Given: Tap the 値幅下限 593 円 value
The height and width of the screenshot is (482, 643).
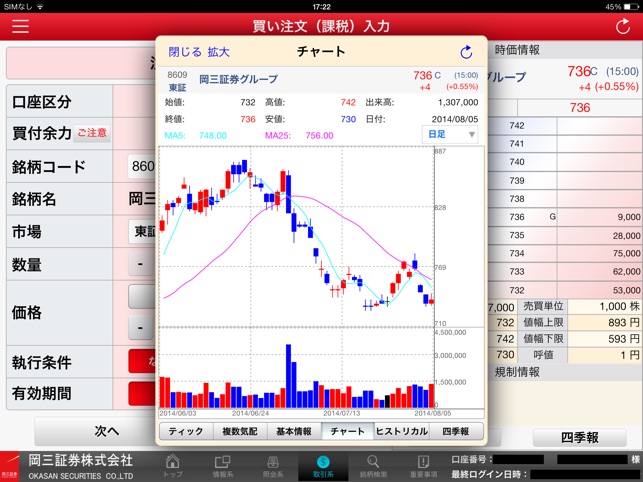Looking at the screenshot, I should pos(623,339).
